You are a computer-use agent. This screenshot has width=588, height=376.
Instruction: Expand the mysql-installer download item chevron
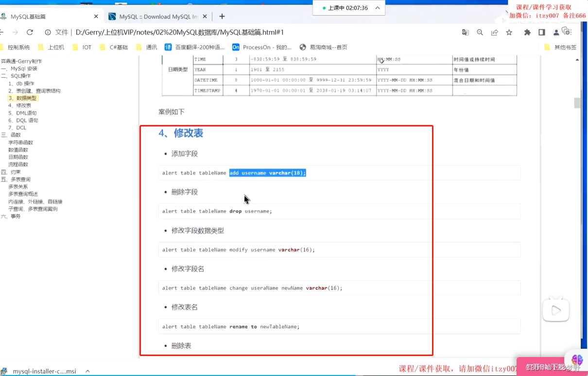(x=87, y=371)
